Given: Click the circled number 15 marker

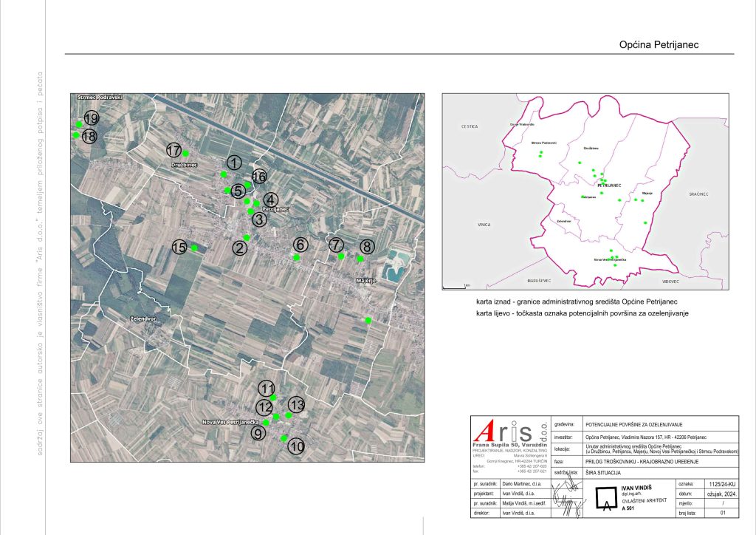Looking at the screenshot, I should 179,248.
